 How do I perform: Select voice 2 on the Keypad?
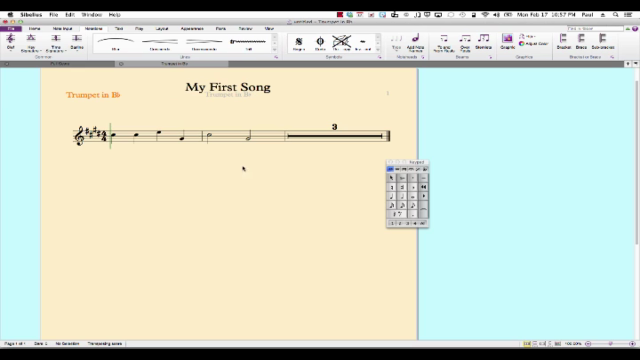click(x=400, y=223)
